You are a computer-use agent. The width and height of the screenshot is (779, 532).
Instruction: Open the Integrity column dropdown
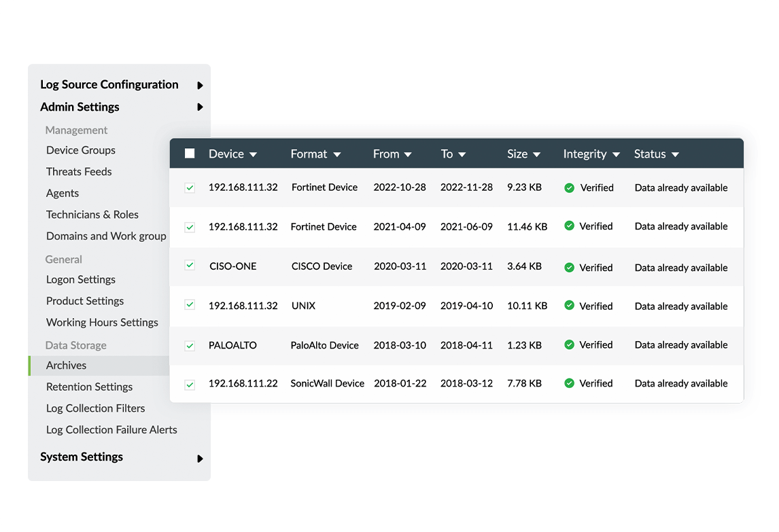pos(616,155)
